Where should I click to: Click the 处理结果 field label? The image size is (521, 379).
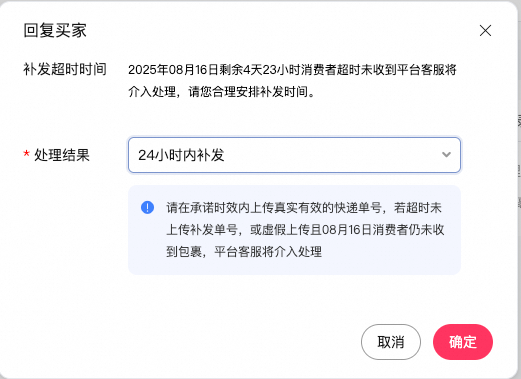[x=62, y=155]
